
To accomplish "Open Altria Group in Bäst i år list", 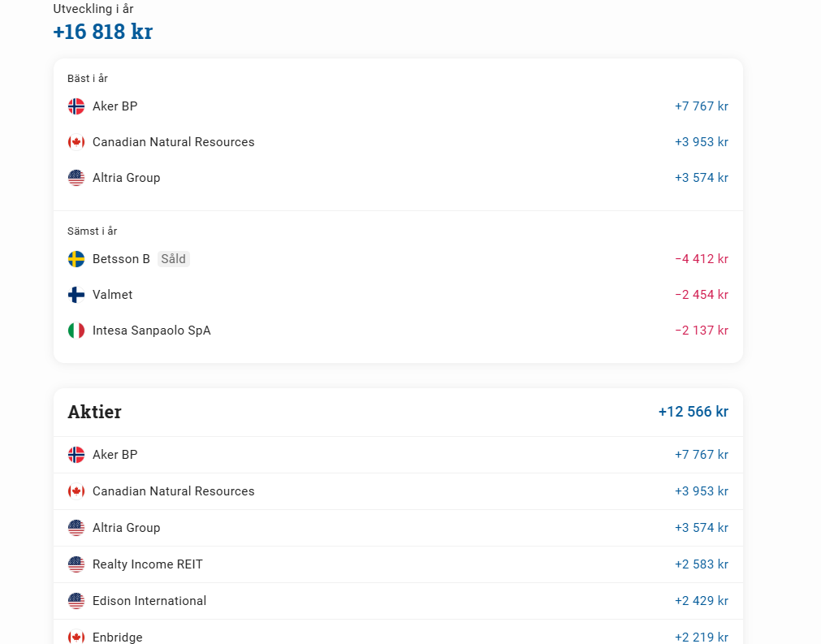I will [126, 178].
